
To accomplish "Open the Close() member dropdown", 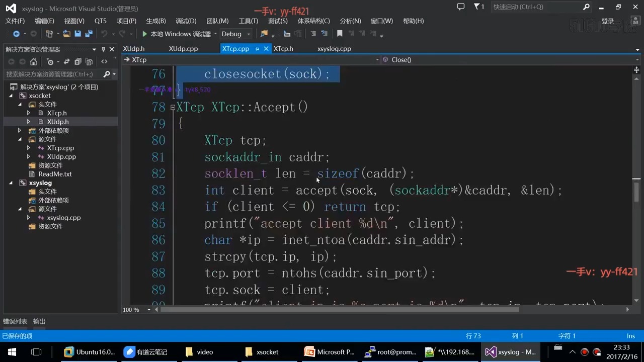I will [x=637, y=60].
